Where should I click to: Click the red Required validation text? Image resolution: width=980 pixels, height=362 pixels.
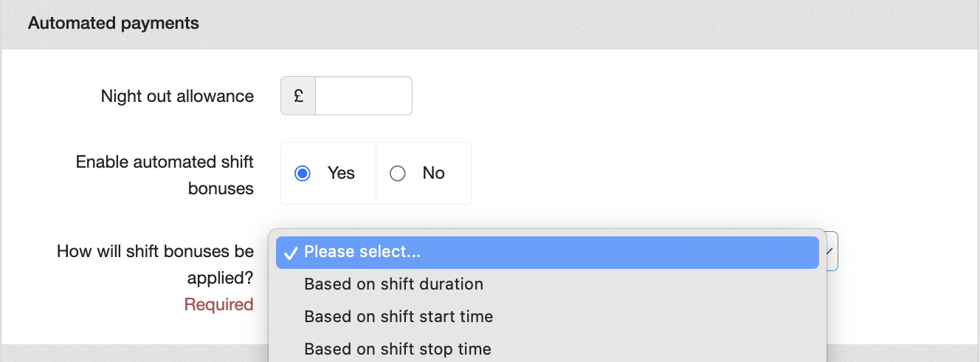click(218, 304)
